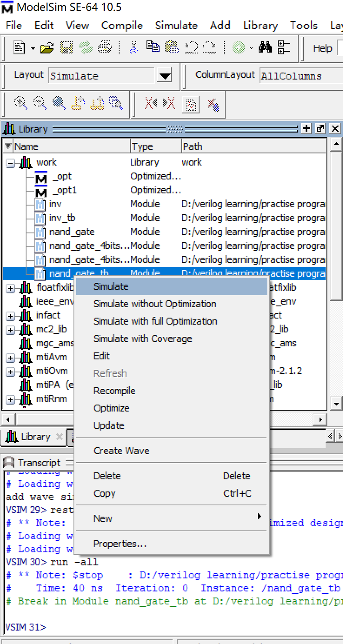Click the Find binoculars icon
343x644 pixels.
point(265,47)
